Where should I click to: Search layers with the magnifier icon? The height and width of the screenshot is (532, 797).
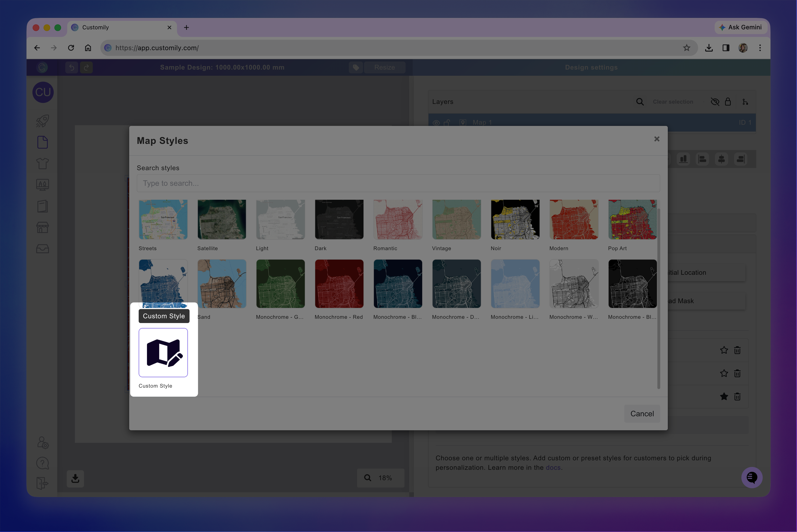[640, 102]
